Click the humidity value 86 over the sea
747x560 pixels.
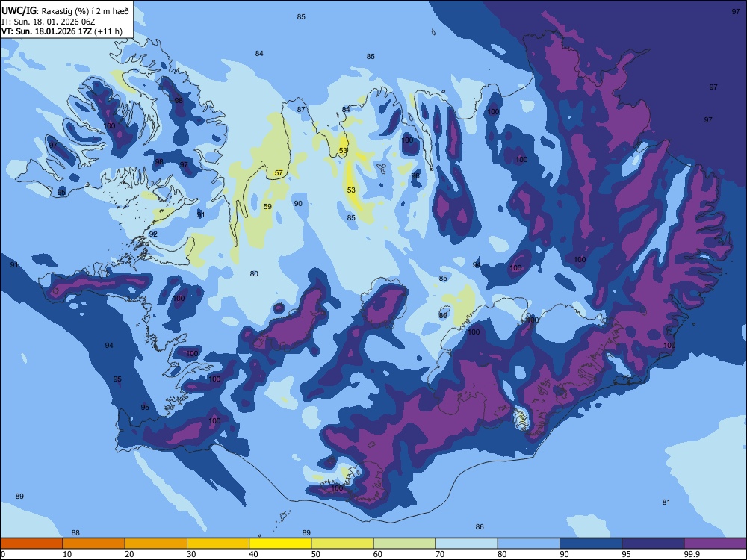click(x=480, y=526)
